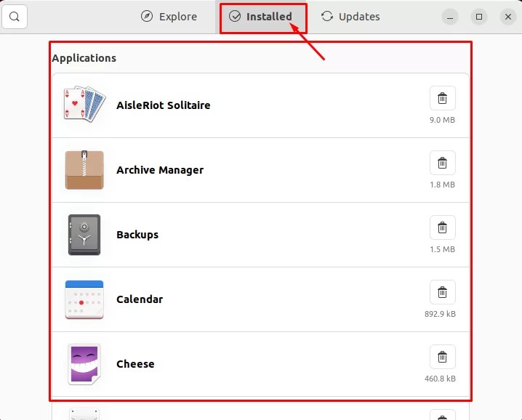This screenshot has height=420, width=522.
Task: Remove Archive Manager with trash button
Action: click(442, 163)
